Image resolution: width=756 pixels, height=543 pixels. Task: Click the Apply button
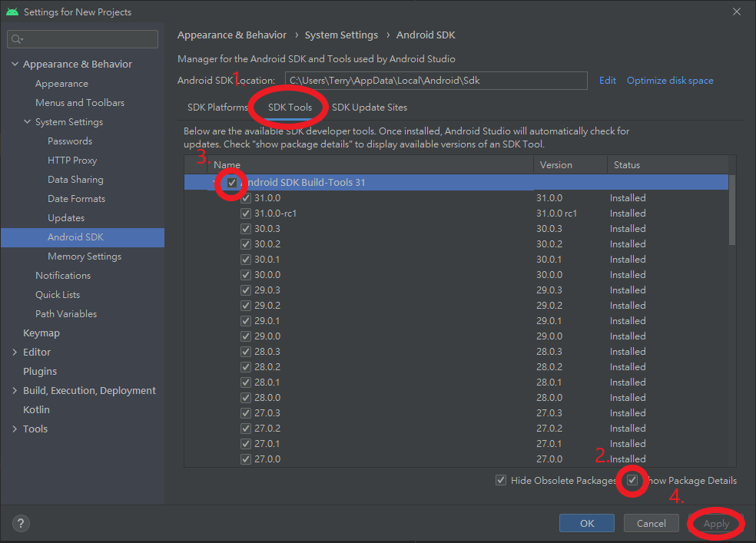(x=716, y=523)
